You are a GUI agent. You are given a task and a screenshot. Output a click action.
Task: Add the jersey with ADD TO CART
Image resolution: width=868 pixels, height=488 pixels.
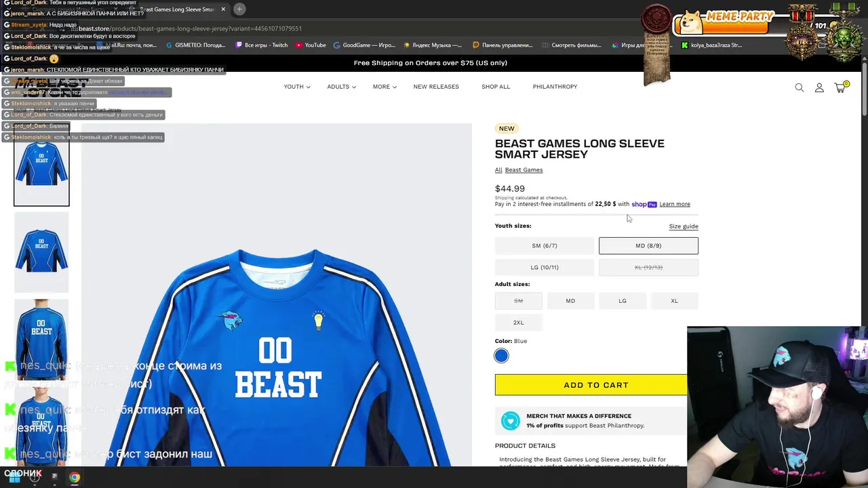pyautogui.click(x=591, y=385)
